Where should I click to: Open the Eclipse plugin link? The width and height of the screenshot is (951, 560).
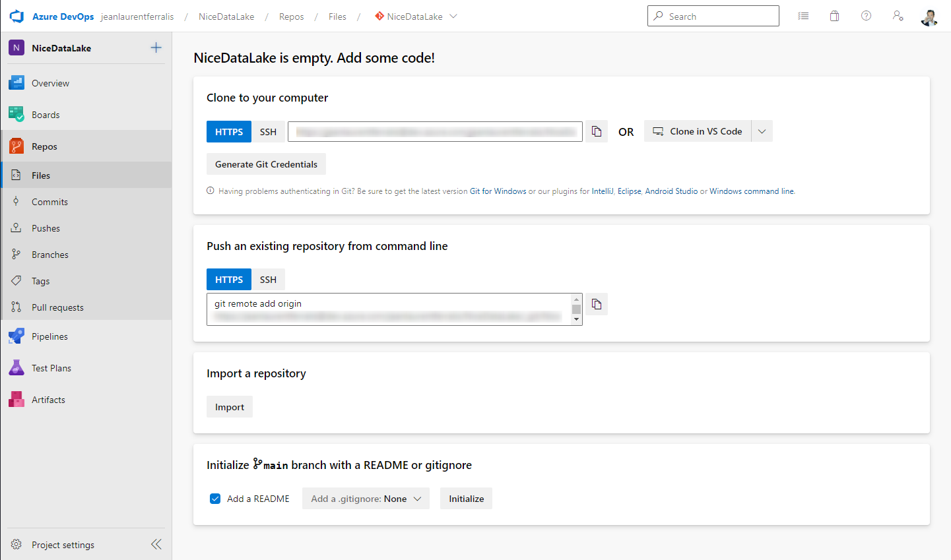point(630,191)
